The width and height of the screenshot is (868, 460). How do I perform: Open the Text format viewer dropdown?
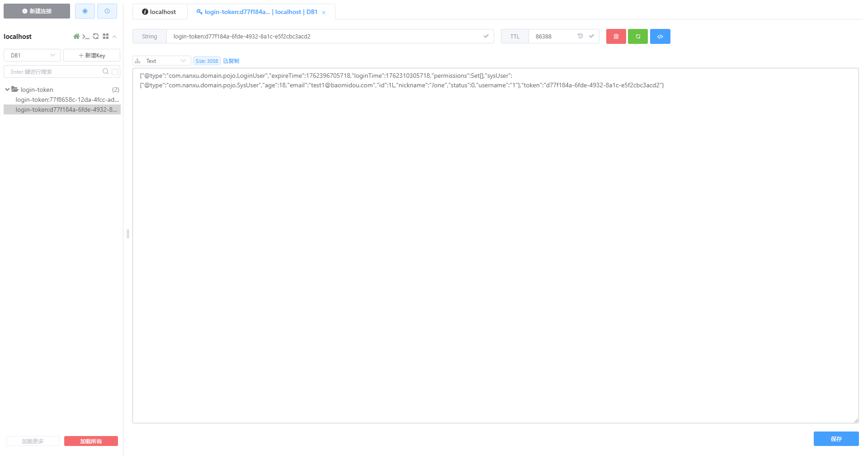tap(161, 61)
